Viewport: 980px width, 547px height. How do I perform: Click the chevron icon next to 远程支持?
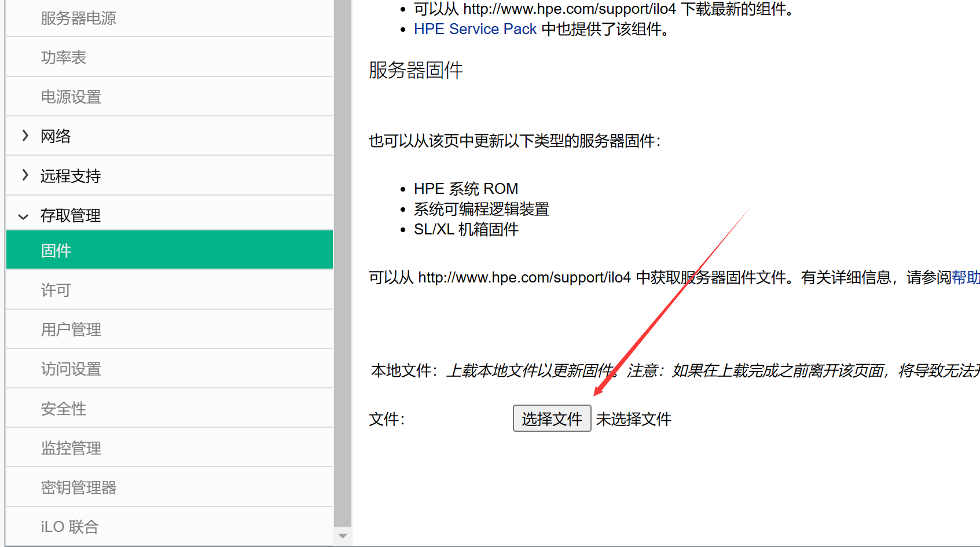pos(24,175)
